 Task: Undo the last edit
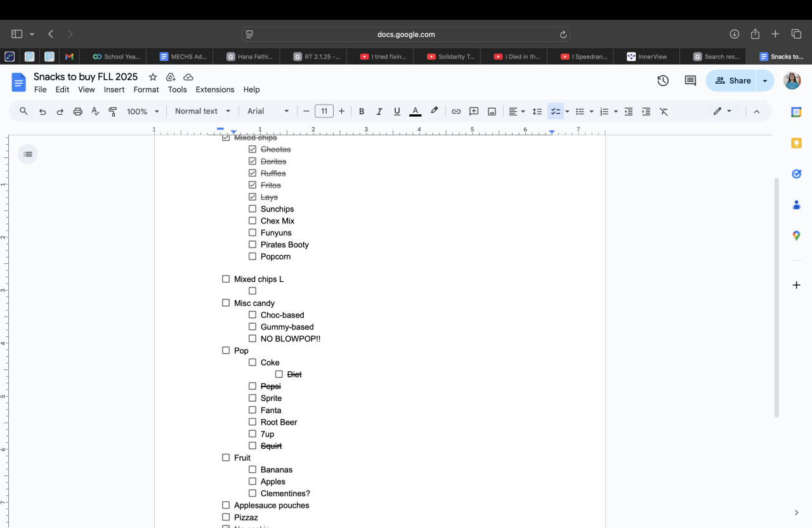[43, 112]
